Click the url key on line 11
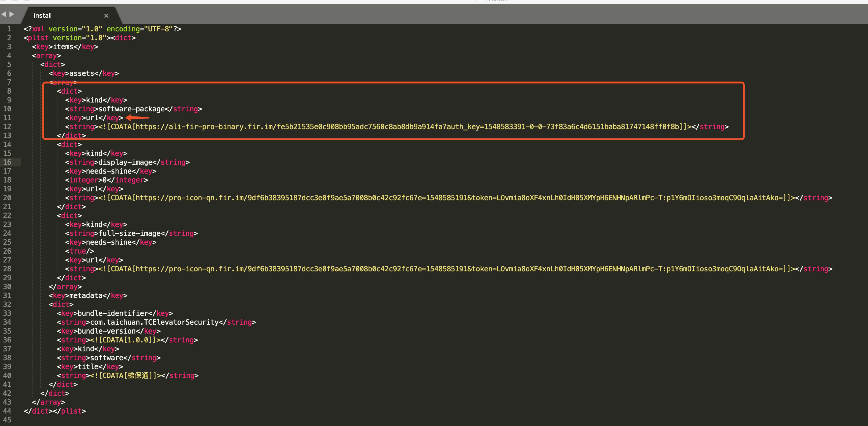The width and height of the screenshot is (868, 426). coord(94,118)
